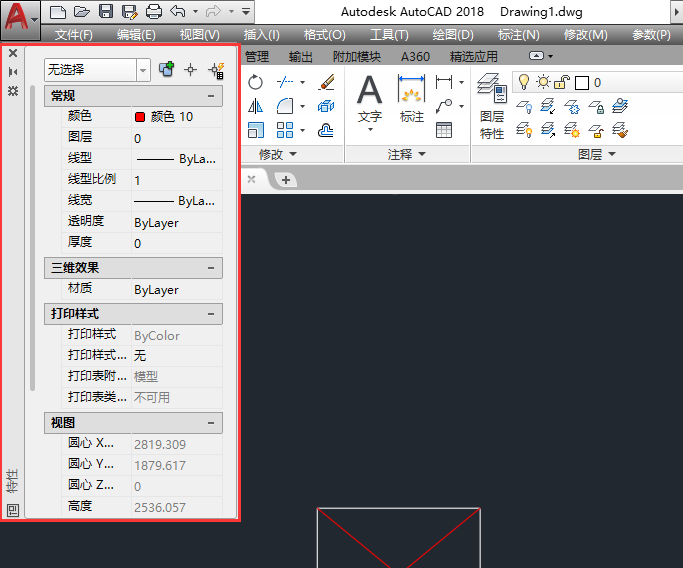This screenshot has width=683, height=568.
Task: Toggle auto-hide on the properties palette
Action: point(13,72)
